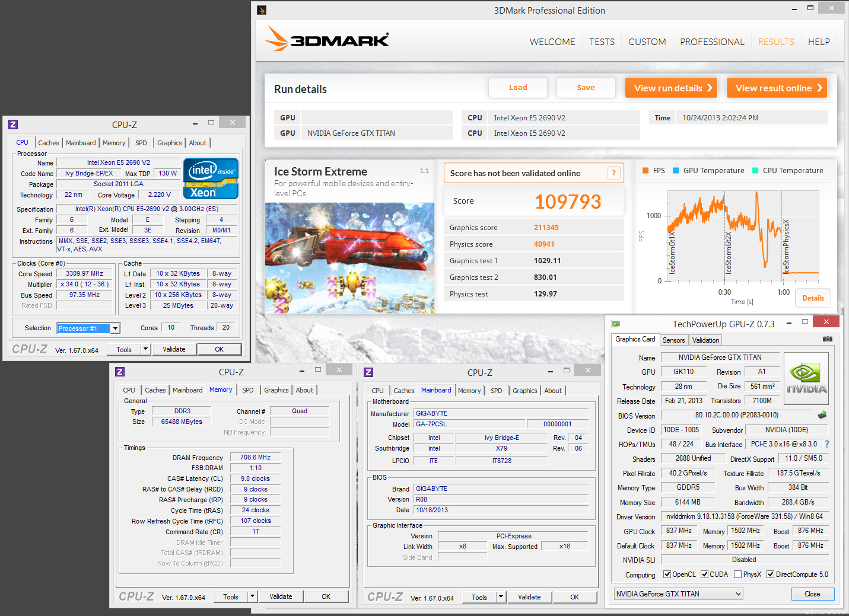Expand Tools dropdown arrow in CPU-Z Memory window

pos(252,596)
